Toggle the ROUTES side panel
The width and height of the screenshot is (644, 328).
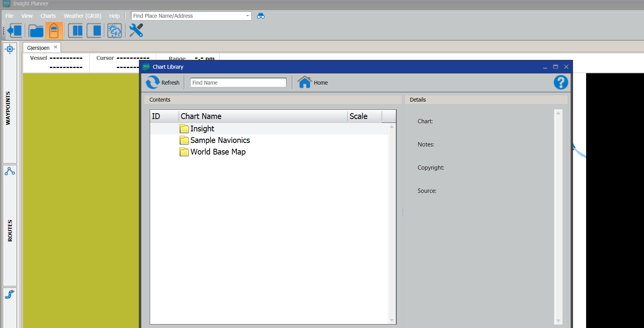click(10, 231)
